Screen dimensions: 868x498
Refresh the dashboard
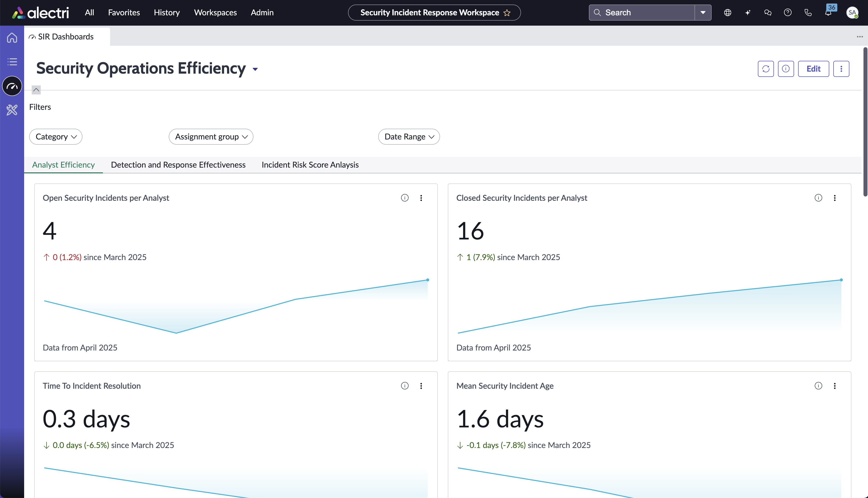[766, 69]
